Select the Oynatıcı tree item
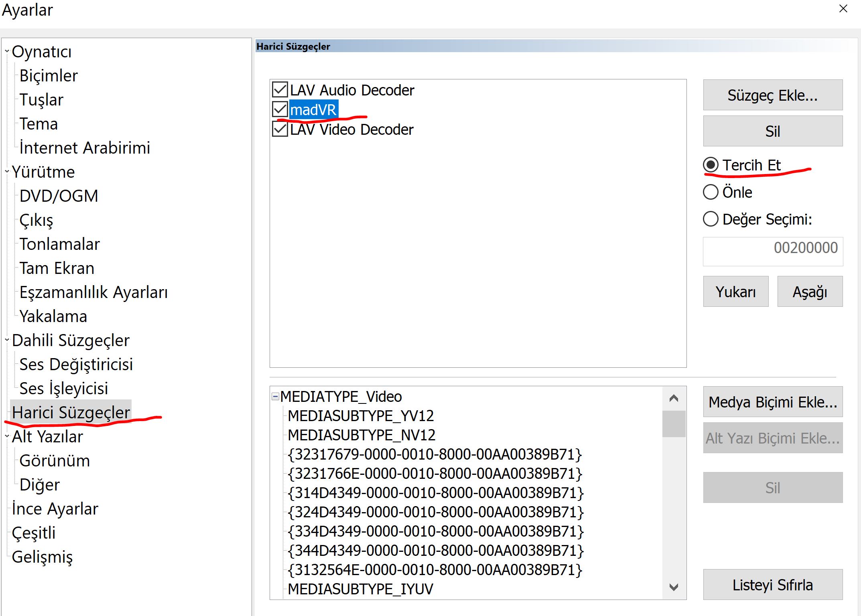The height and width of the screenshot is (616, 861). 42,51
